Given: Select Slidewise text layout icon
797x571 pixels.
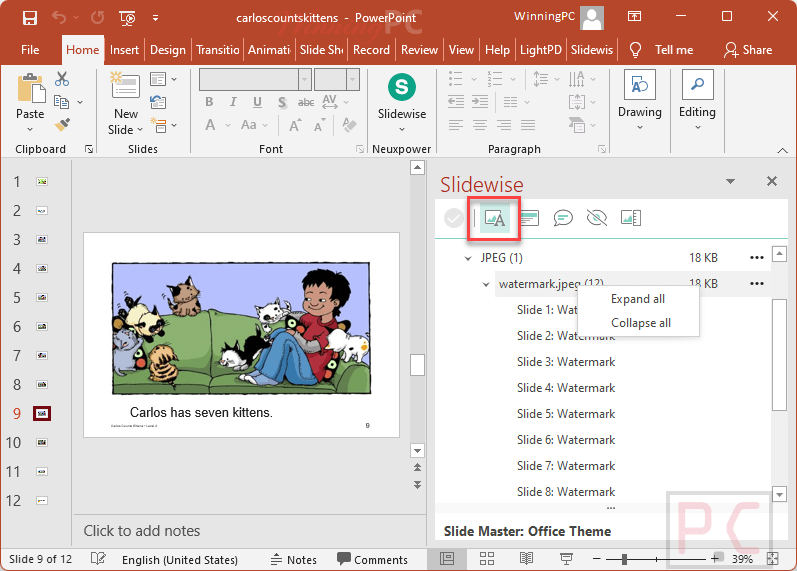Looking at the screenshot, I should 529,219.
